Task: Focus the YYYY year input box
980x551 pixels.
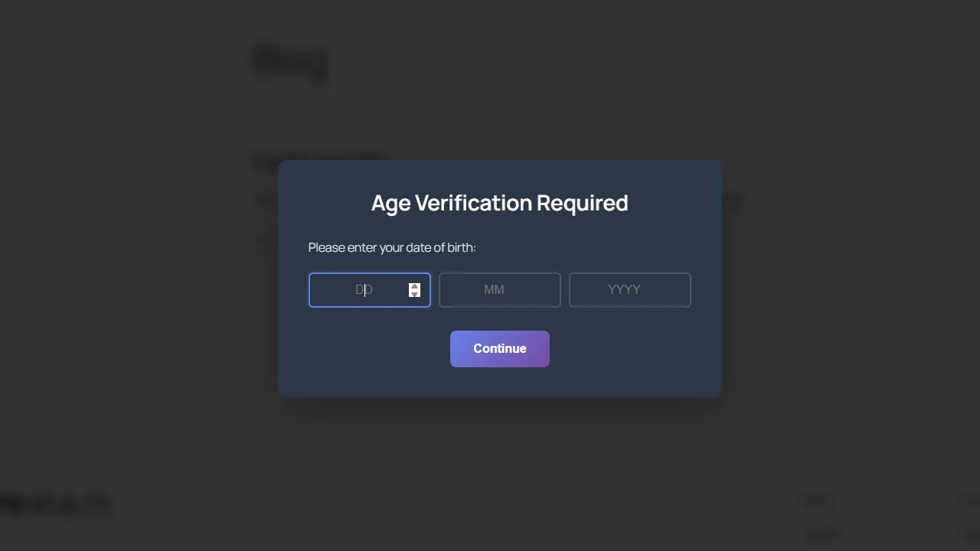Action: point(629,290)
